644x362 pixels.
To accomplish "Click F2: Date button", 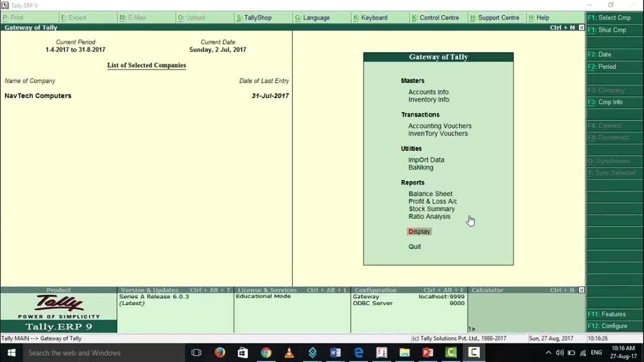I will click(615, 54).
